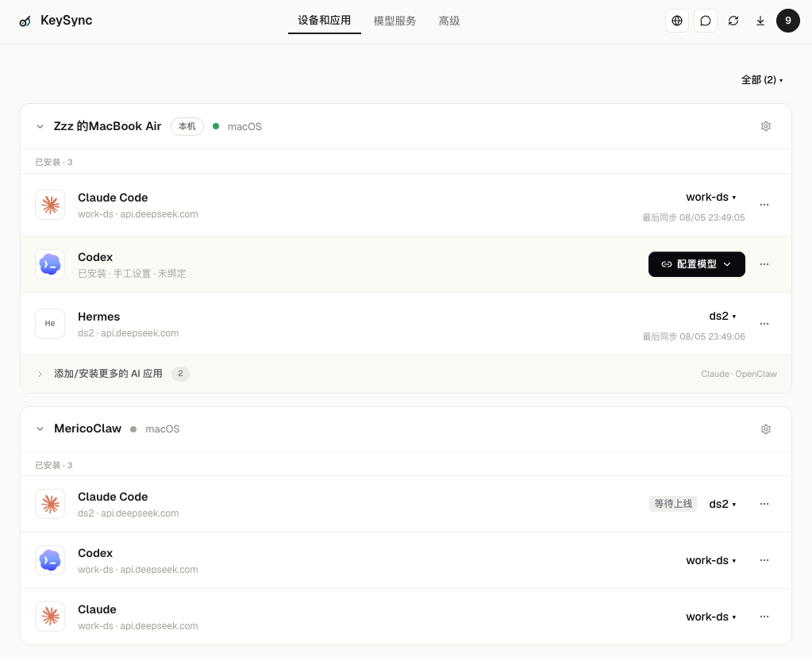Open ds2 dropdown for MericoClaw Claude Code
The image size is (812, 657).
pyautogui.click(x=722, y=505)
